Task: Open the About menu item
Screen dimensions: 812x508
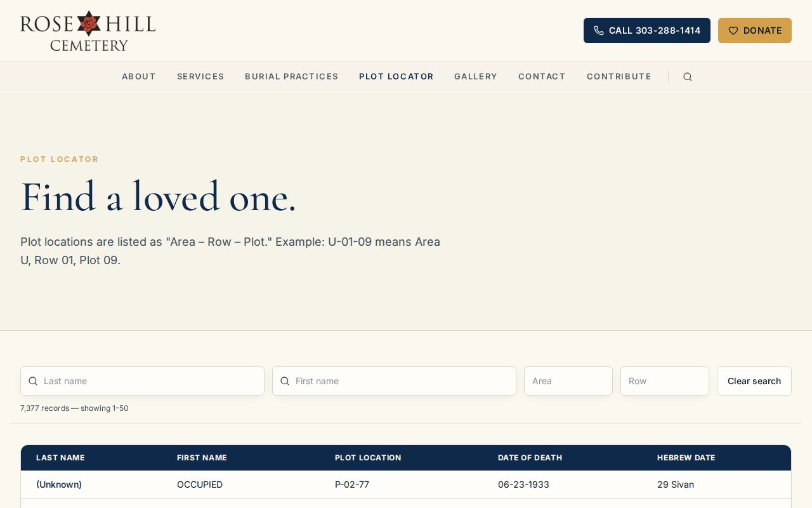Action: click(x=139, y=76)
